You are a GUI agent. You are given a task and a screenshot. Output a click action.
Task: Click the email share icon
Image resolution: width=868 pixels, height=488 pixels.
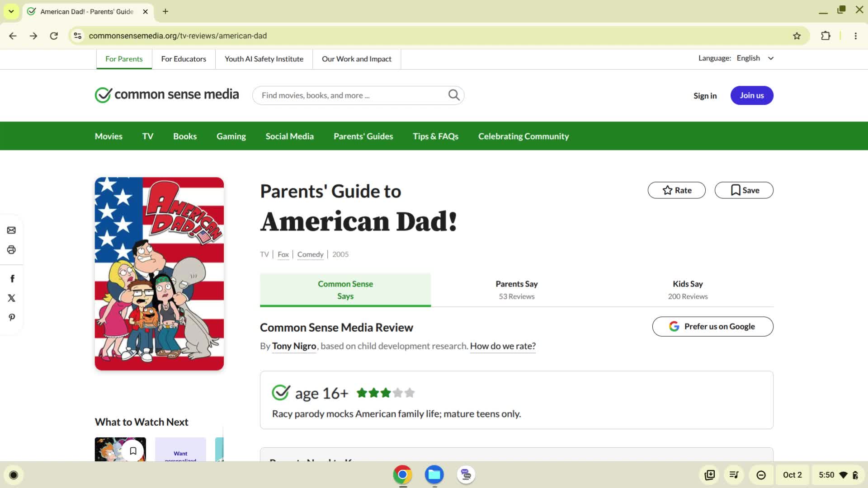(x=11, y=230)
